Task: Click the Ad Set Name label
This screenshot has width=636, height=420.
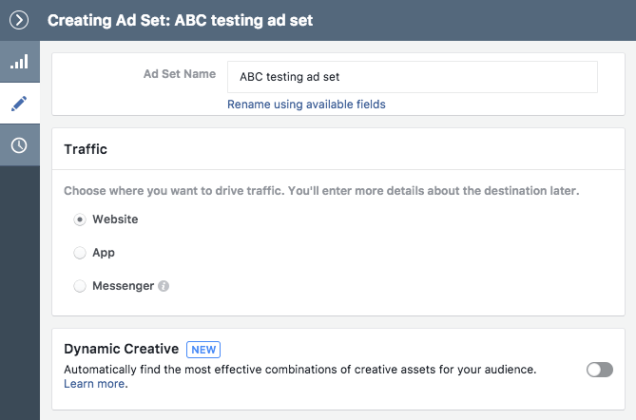Action: pyautogui.click(x=179, y=74)
